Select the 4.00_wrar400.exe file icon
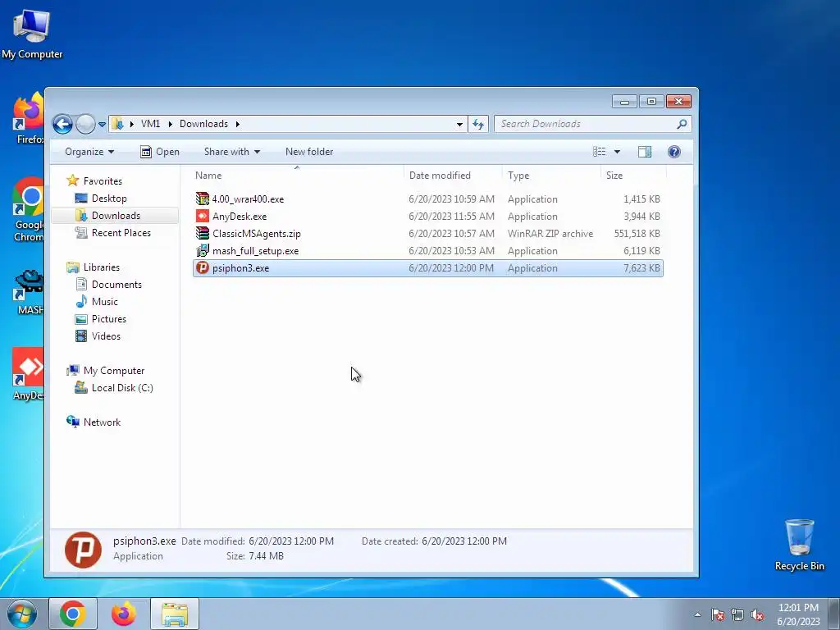840x630 pixels. (202, 199)
